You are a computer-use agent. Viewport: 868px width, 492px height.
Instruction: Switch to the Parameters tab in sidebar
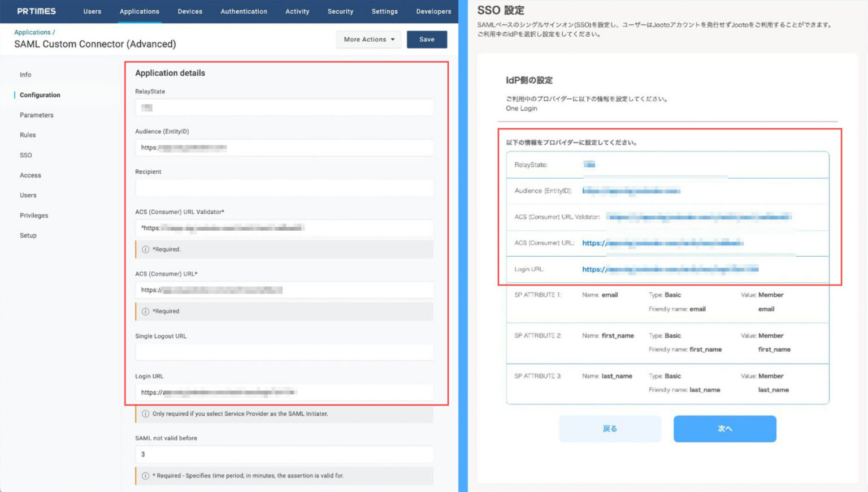tap(37, 115)
